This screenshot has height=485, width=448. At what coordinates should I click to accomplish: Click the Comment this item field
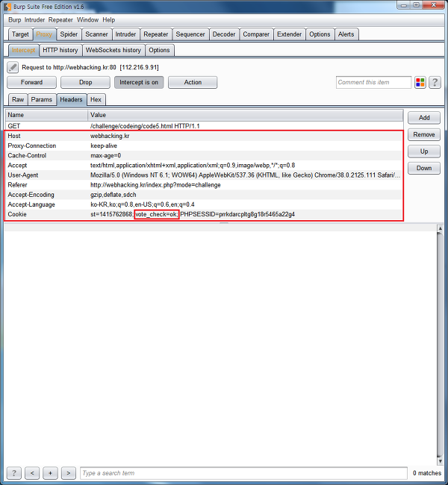click(x=373, y=83)
